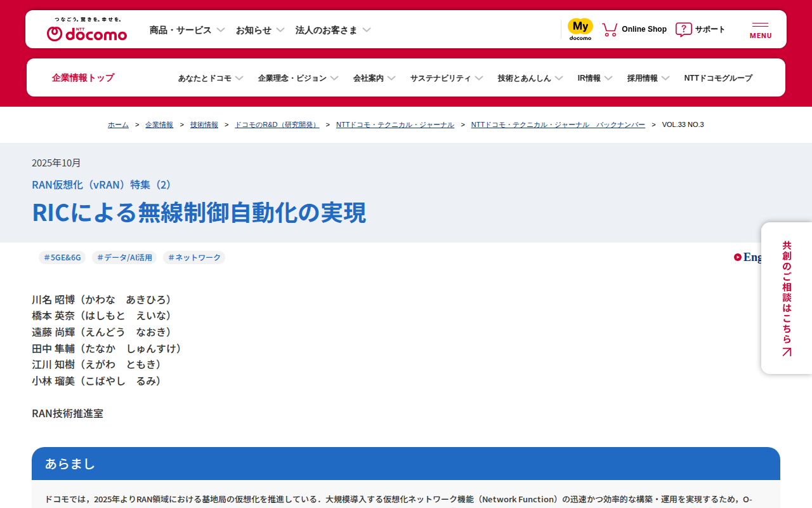Open the Online Shop cart icon
This screenshot has width=812, height=508.
click(610, 29)
